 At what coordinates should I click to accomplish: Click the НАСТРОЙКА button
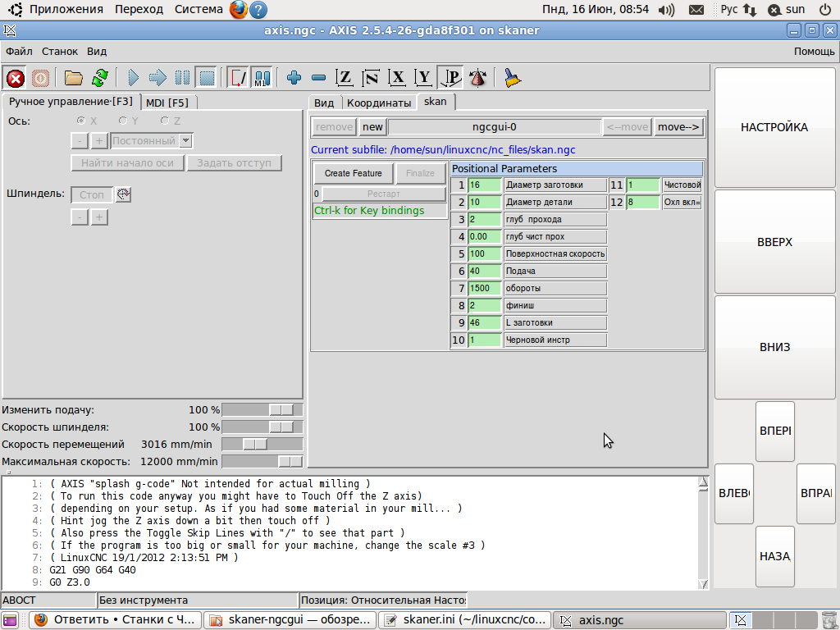pyautogui.click(x=774, y=127)
